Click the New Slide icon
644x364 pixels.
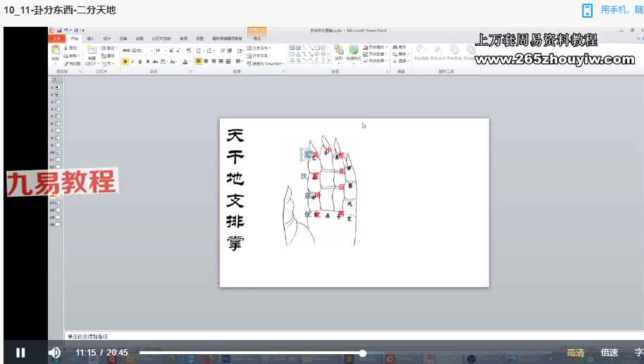click(92, 54)
